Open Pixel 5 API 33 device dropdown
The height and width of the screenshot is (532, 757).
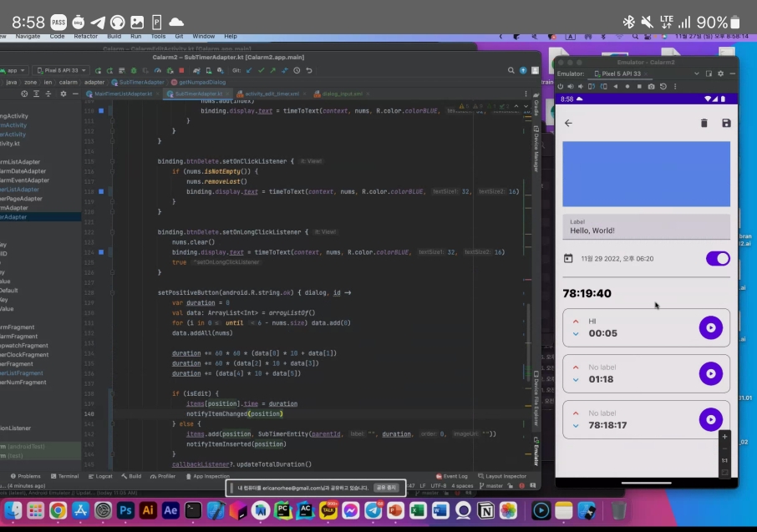pyautogui.click(x=63, y=70)
